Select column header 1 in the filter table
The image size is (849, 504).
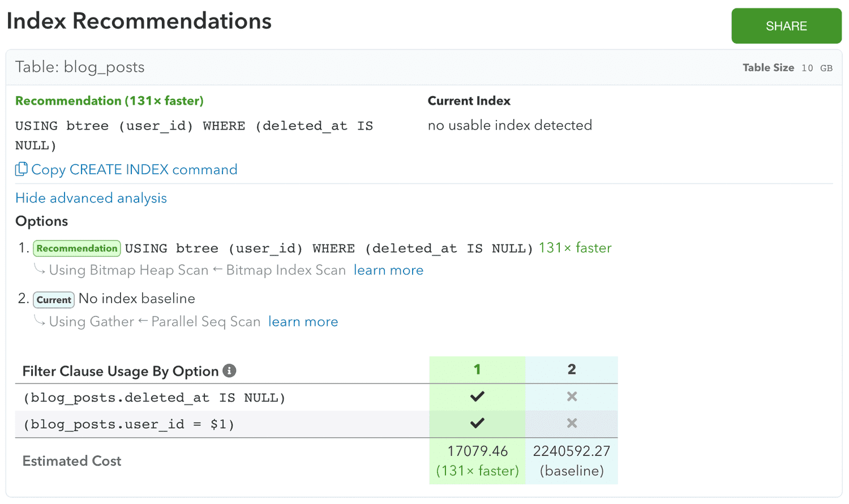(477, 369)
